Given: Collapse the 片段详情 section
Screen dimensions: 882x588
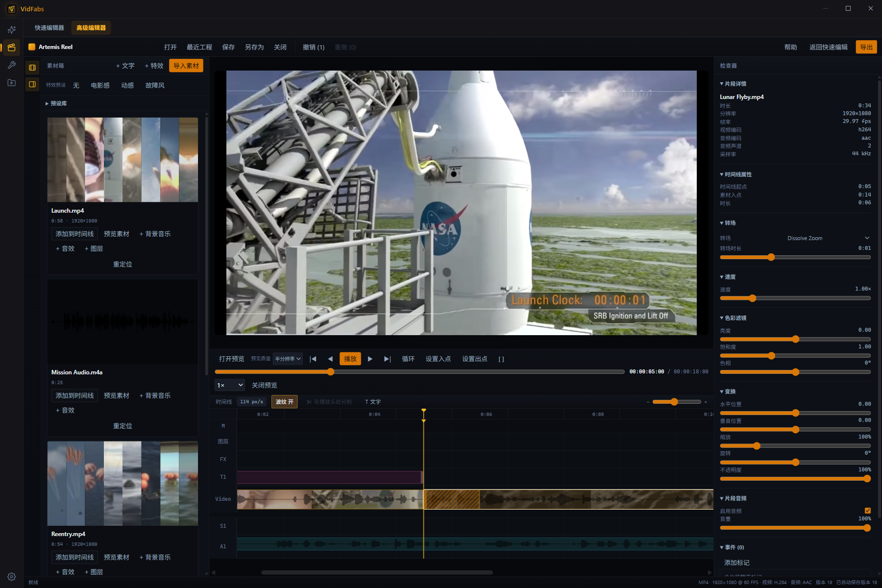Looking at the screenshot, I should click(x=733, y=84).
